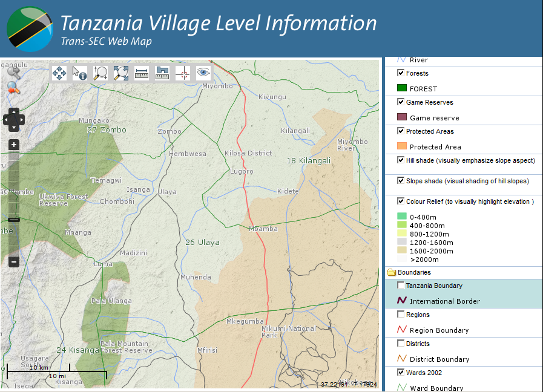Activate the identify feature info tool
543x392 pixels.
click(x=80, y=73)
